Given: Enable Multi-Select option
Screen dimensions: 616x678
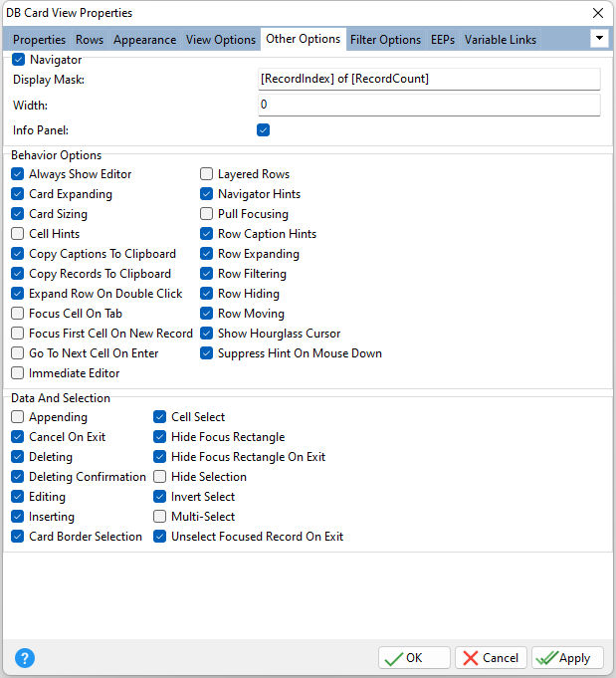Looking at the screenshot, I should tap(160, 517).
